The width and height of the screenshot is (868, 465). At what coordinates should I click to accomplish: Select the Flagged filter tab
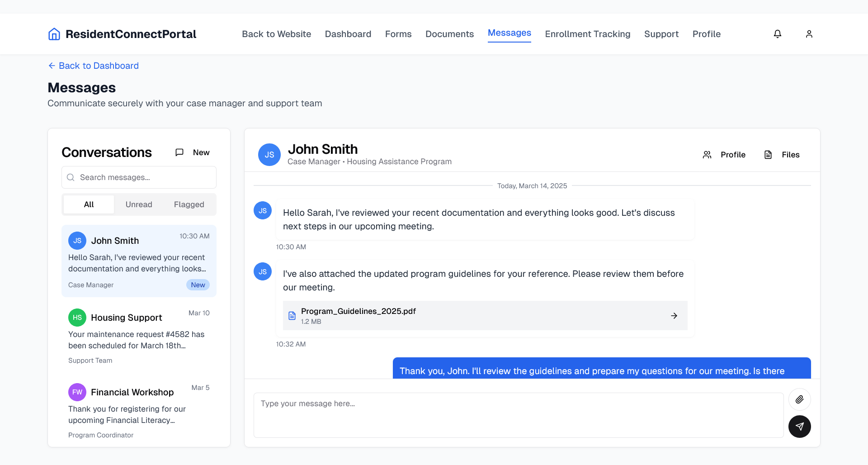tap(189, 204)
